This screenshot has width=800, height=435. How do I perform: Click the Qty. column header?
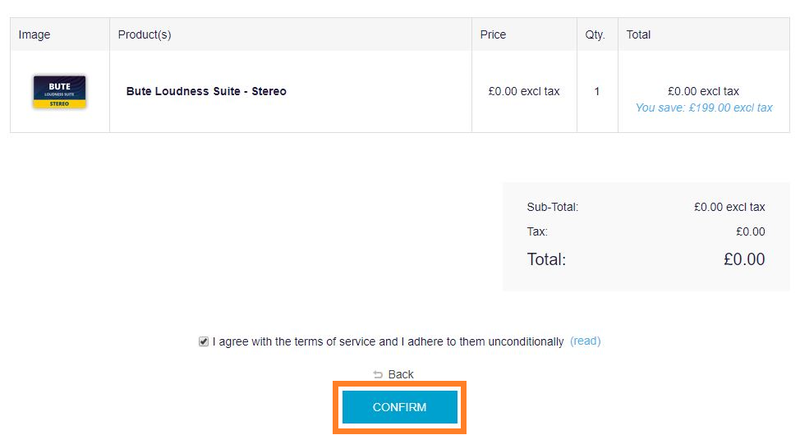click(x=595, y=35)
